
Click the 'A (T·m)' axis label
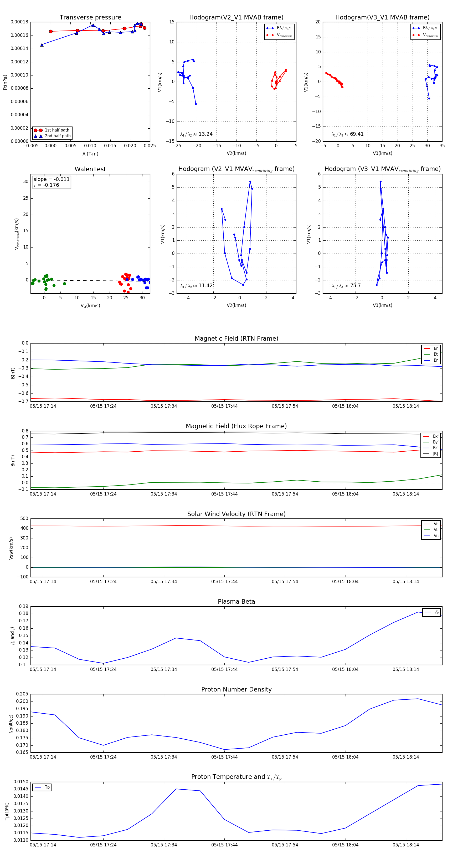[x=90, y=154]
